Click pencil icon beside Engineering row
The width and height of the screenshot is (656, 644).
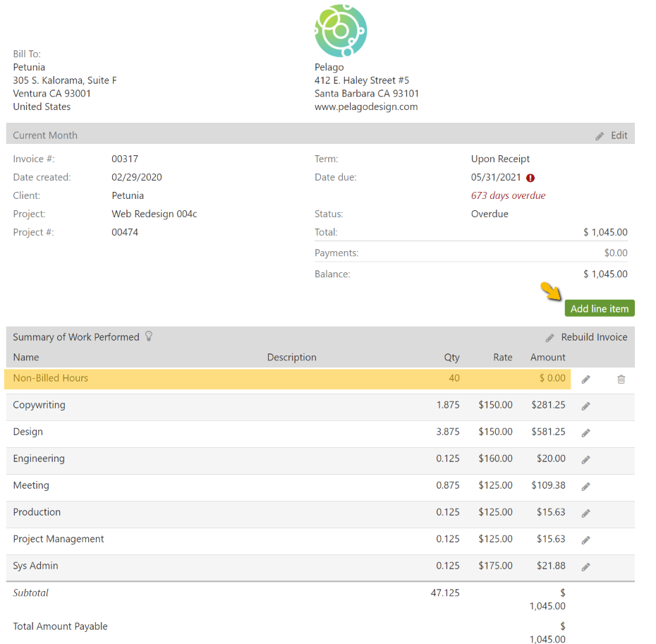(585, 460)
